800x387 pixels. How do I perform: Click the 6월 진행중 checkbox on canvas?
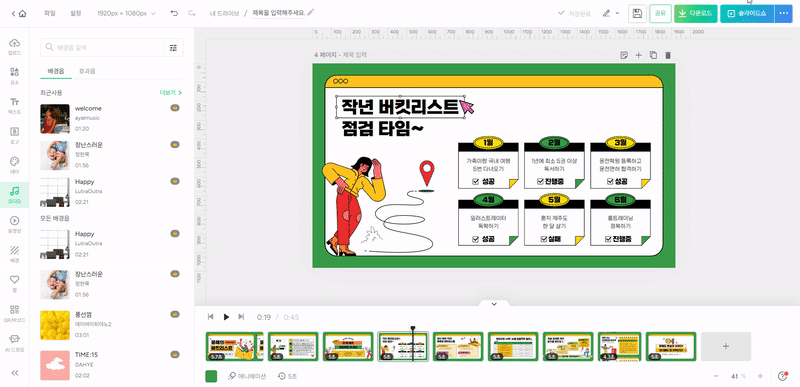(x=608, y=239)
